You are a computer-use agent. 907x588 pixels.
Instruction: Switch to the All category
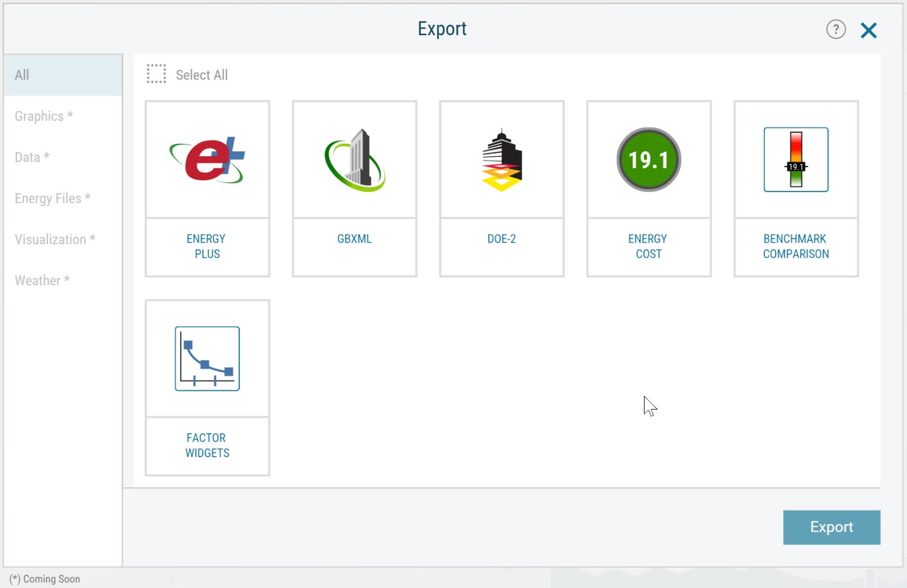(x=22, y=74)
